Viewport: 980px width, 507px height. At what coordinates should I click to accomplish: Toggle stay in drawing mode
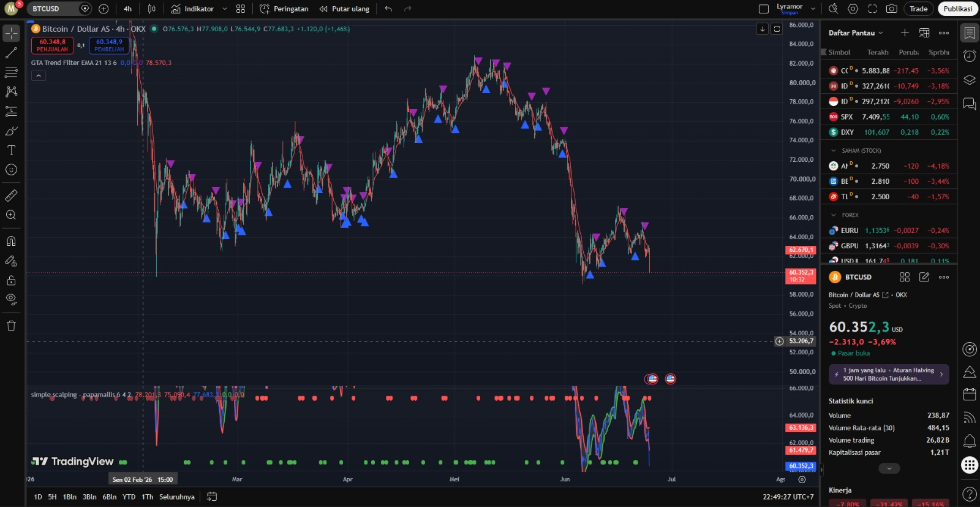[x=11, y=261]
